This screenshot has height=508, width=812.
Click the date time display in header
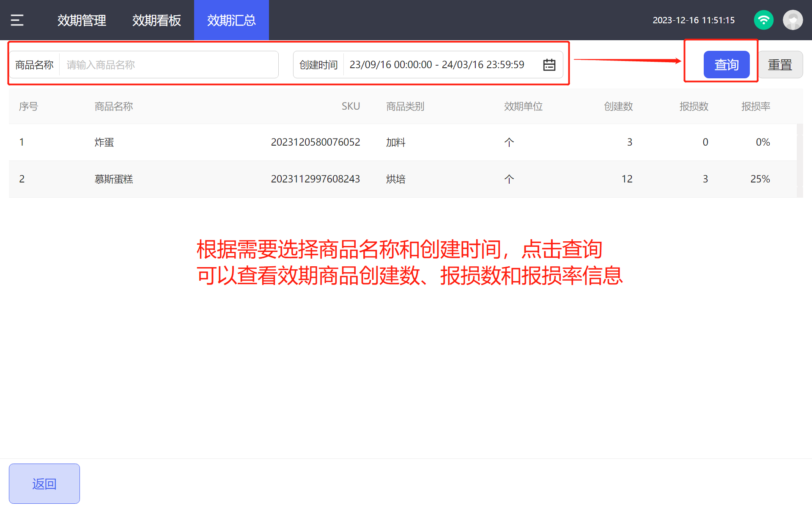(x=693, y=20)
